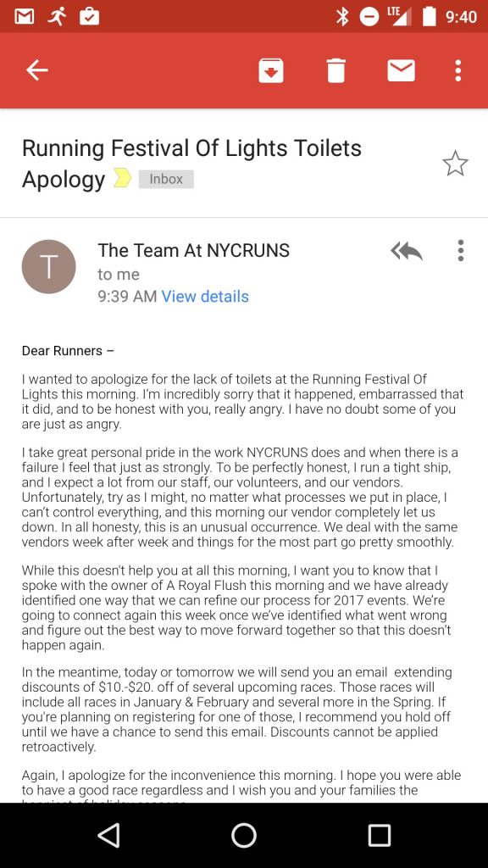Tap the running figure notification icon
The height and width of the screenshot is (868, 488).
pyautogui.click(x=56, y=17)
